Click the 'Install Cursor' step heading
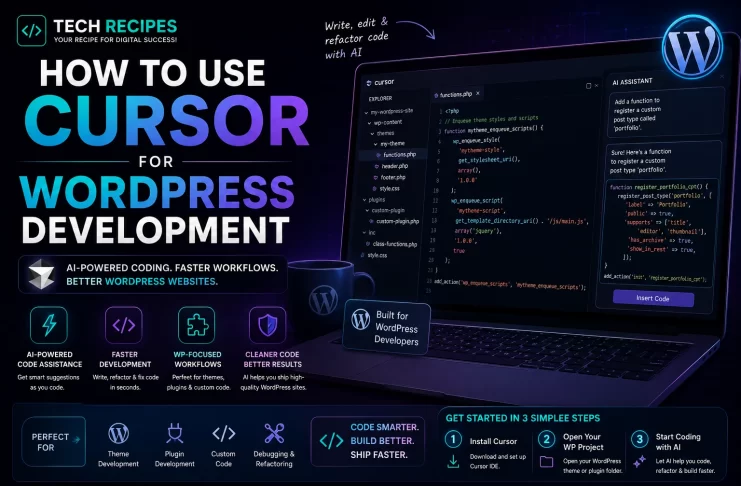Viewport: 741px width, 486px height. click(x=493, y=441)
